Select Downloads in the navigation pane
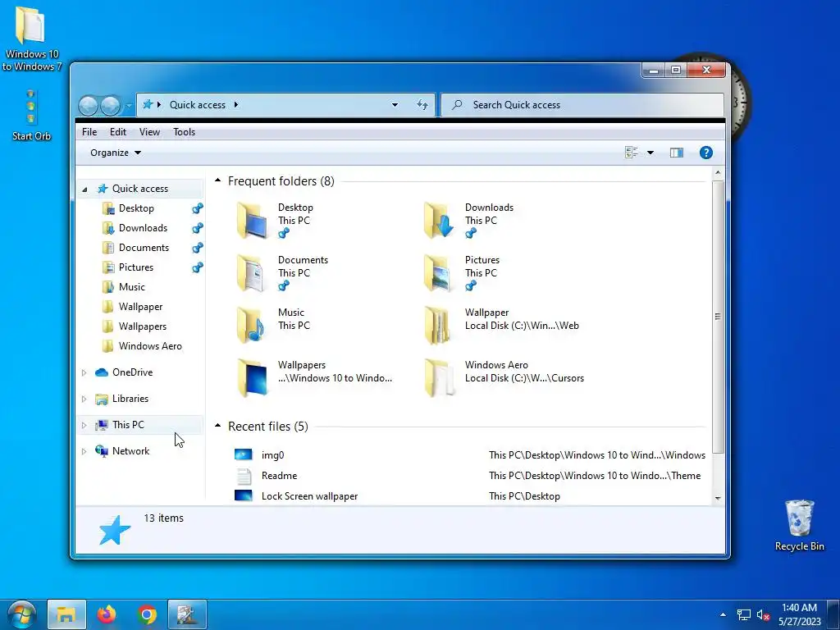840x630 pixels. pyautogui.click(x=143, y=228)
